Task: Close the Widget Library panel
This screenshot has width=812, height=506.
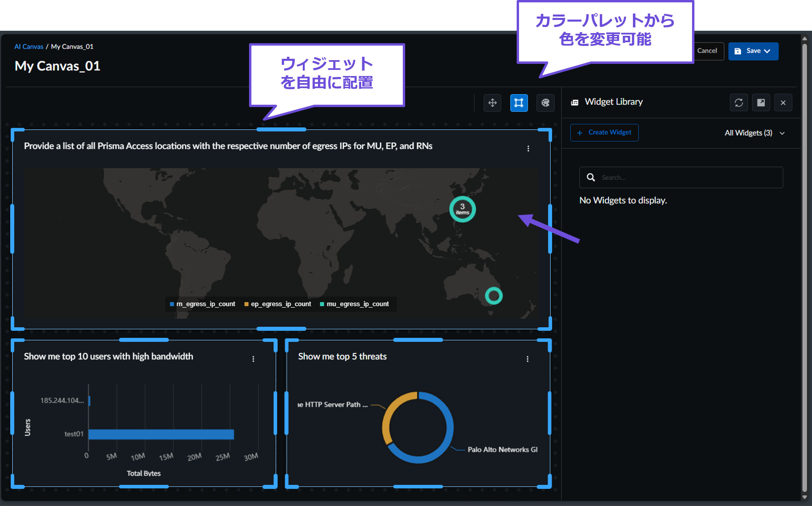Action: click(x=783, y=103)
